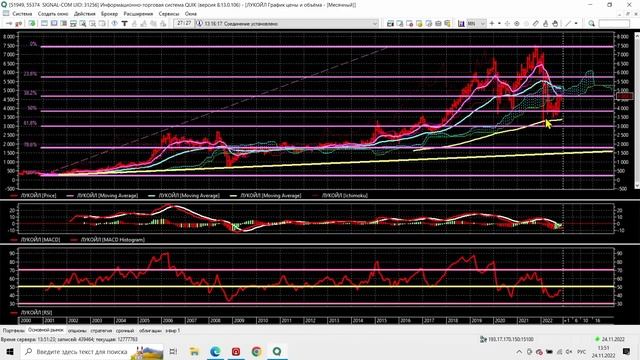Image resolution: width=640 pixels, height=360 pixels.
Task: Click ЛУКОЙЛ [RSI] legend label
Action: (x=36, y=313)
